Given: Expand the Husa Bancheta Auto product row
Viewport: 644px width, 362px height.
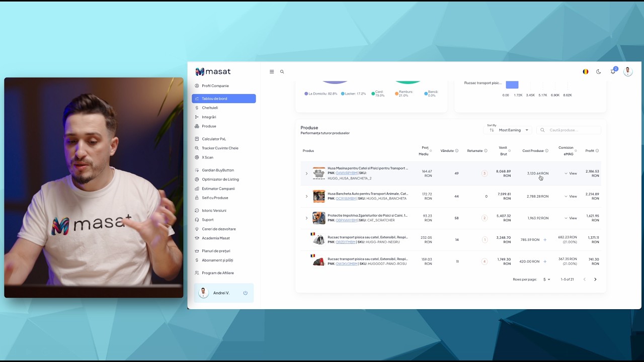Looking at the screenshot, I should 306,196.
